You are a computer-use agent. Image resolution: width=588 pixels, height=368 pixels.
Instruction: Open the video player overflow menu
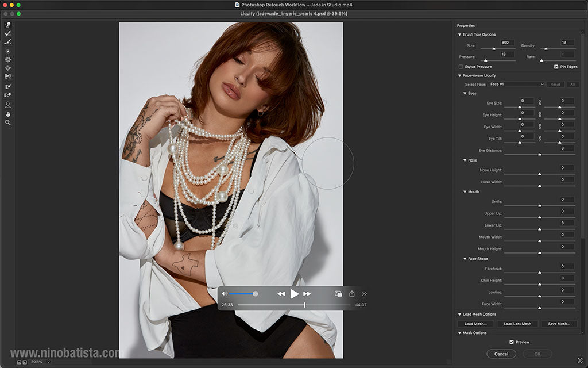click(364, 293)
